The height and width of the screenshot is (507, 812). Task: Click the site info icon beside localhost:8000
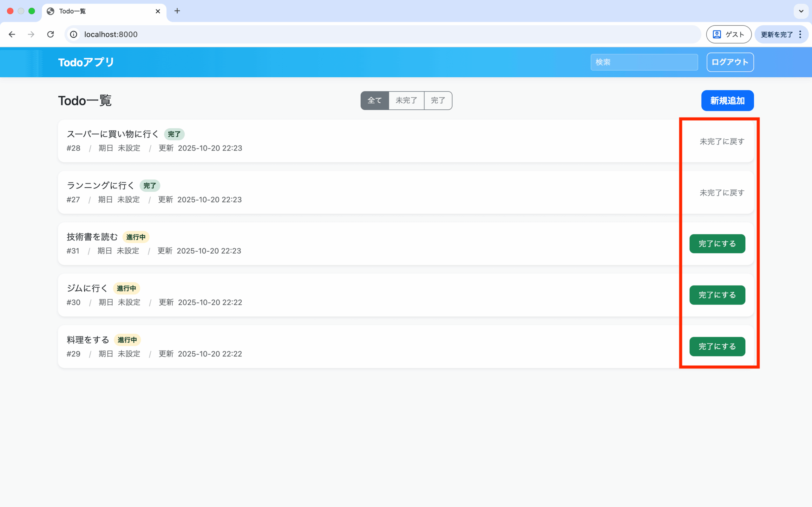pyautogui.click(x=74, y=34)
